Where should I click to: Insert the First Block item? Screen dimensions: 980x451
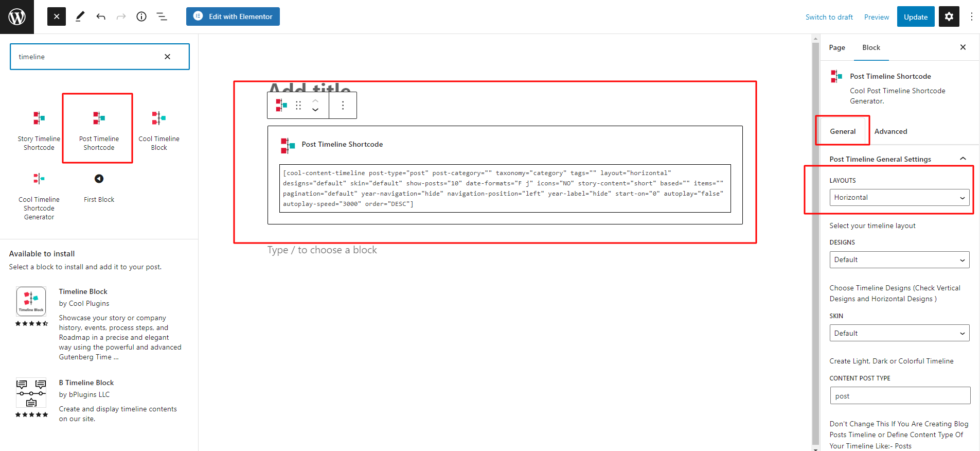pyautogui.click(x=99, y=188)
